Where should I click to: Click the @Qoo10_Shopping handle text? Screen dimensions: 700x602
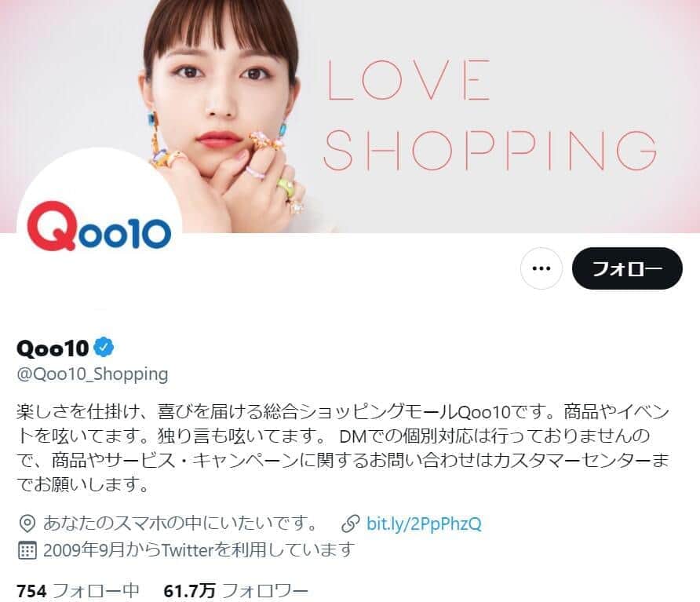pos(93,374)
